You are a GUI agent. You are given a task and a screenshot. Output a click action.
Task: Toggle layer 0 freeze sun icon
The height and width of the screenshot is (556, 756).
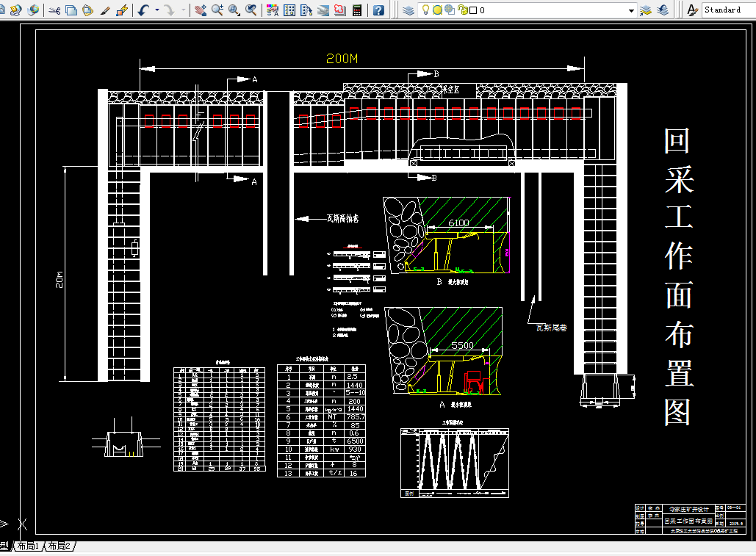click(x=437, y=10)
